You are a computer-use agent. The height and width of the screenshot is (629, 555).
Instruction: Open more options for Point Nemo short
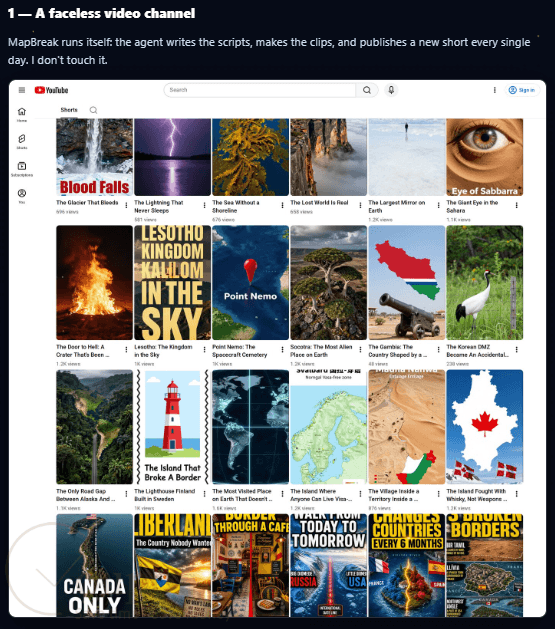tap(282, 350)
